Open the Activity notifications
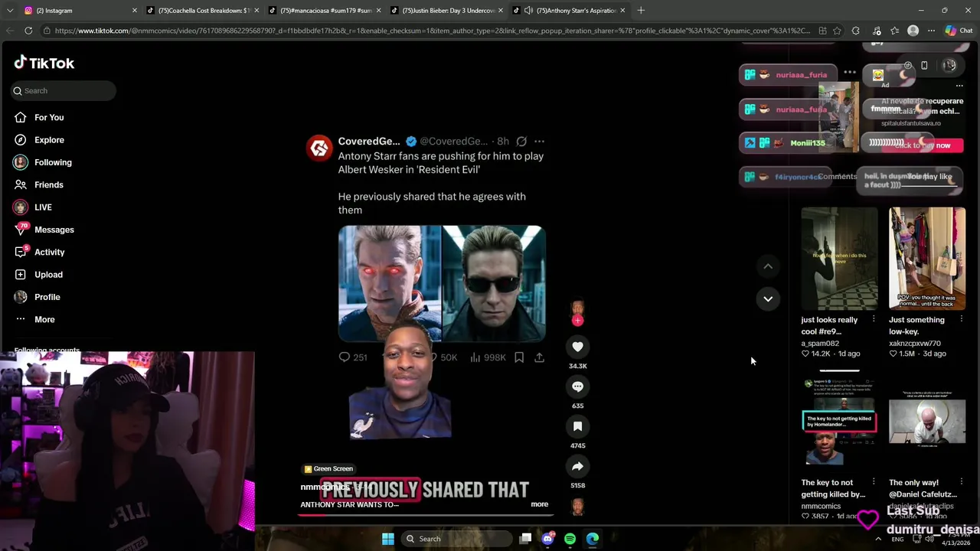 tap(49, 252)
